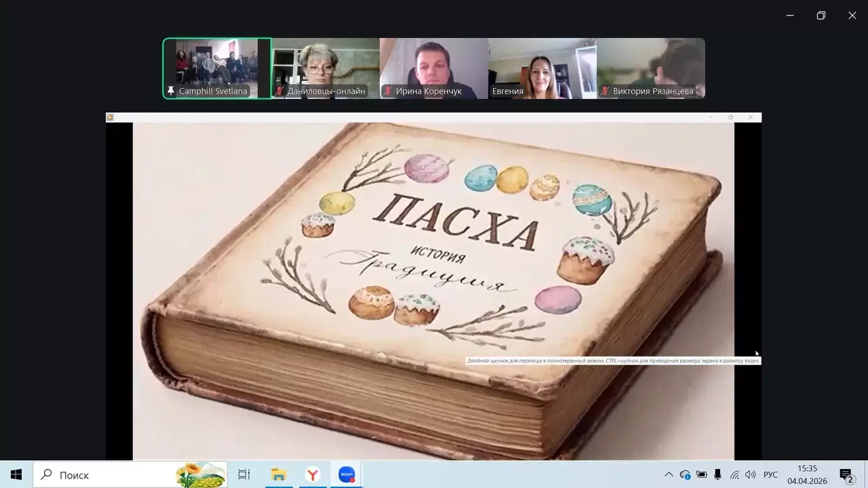Open Task View from the taskbar

244,474
